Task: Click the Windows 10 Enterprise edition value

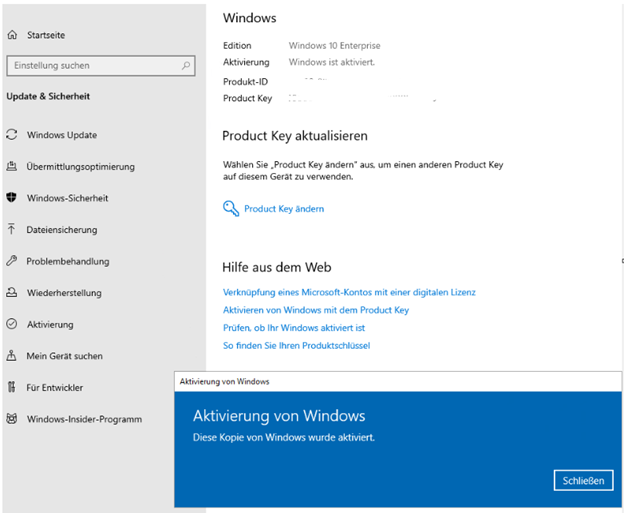Action: tap(334, 45)
